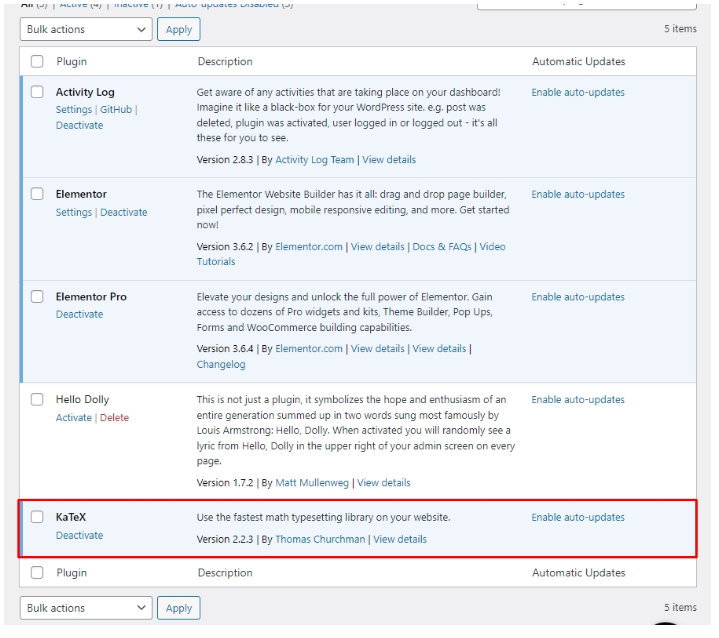719x638 pixels.
Task: Deactivate the KaTeX plugin
Action: pos(79,535)
